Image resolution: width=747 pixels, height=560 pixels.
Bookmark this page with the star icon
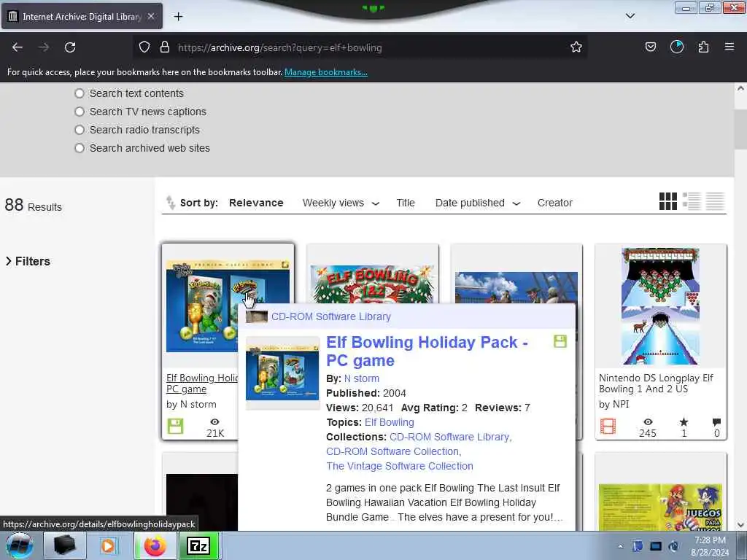coord(576,47)
